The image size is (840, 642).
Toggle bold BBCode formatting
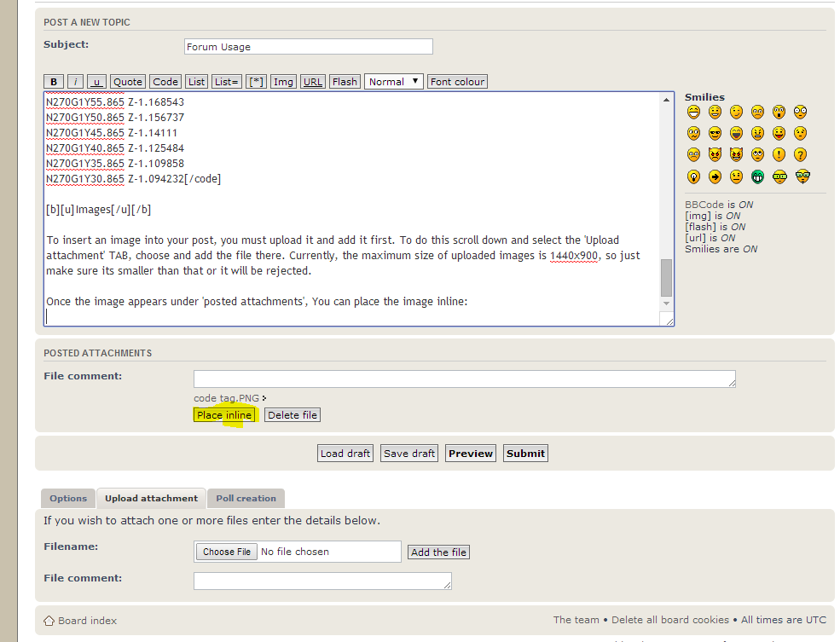pyautogui.click(x=54, y=82)
